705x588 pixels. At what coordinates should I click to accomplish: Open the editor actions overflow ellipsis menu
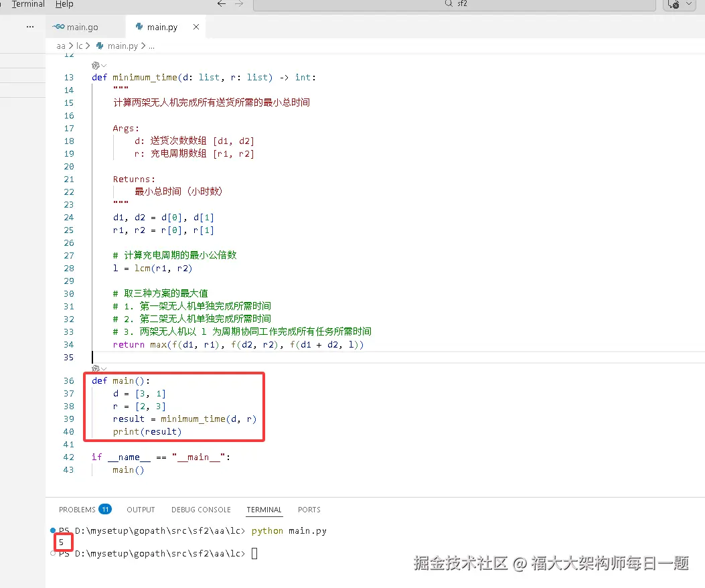(x=29, y=26)
